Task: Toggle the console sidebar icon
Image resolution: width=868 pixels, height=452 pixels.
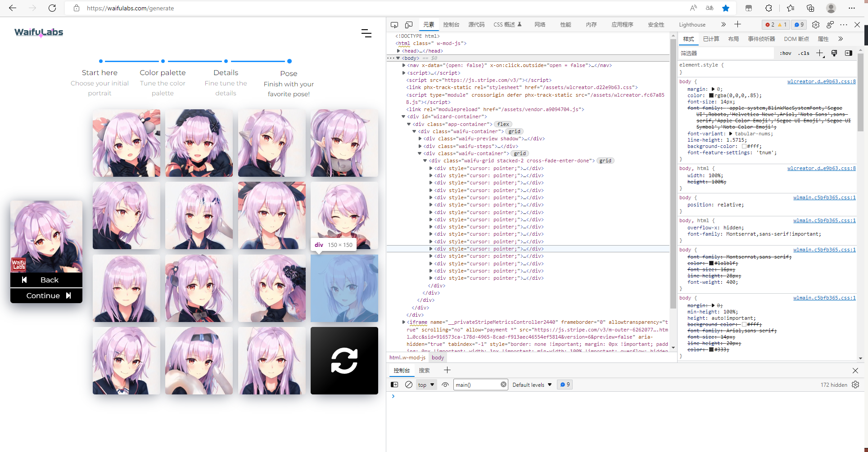Action: tap(394, 385)
